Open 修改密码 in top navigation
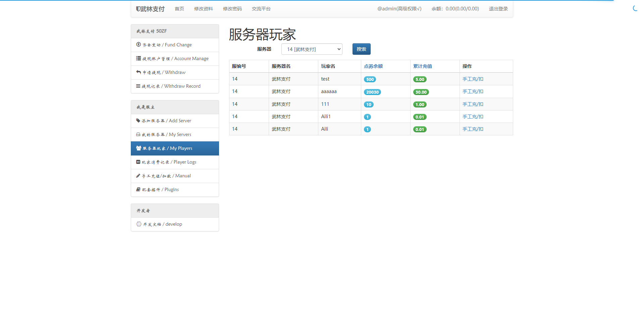This screenshot has height=312, width=644. click(x=232, y=9)
